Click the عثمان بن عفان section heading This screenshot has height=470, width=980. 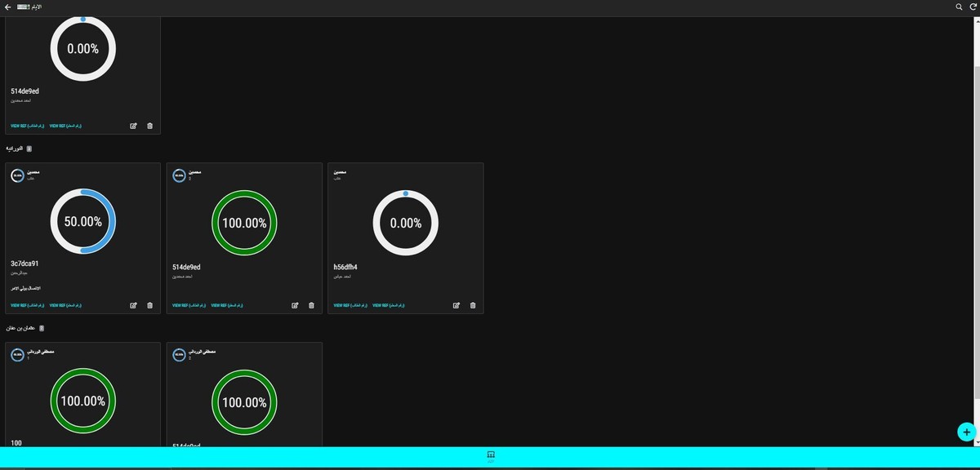(x=21, y=328)
